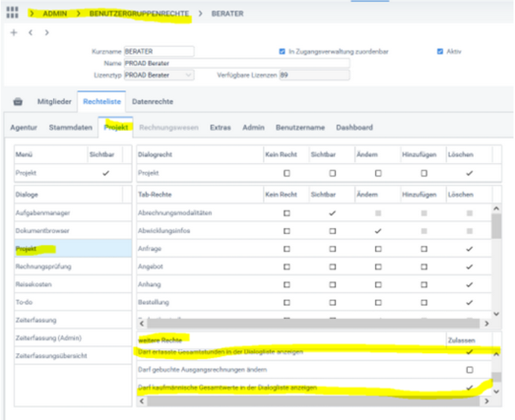
Task: Switch to the Datenrechte tab
Action: pyautogui.click(x=153, y=101)
